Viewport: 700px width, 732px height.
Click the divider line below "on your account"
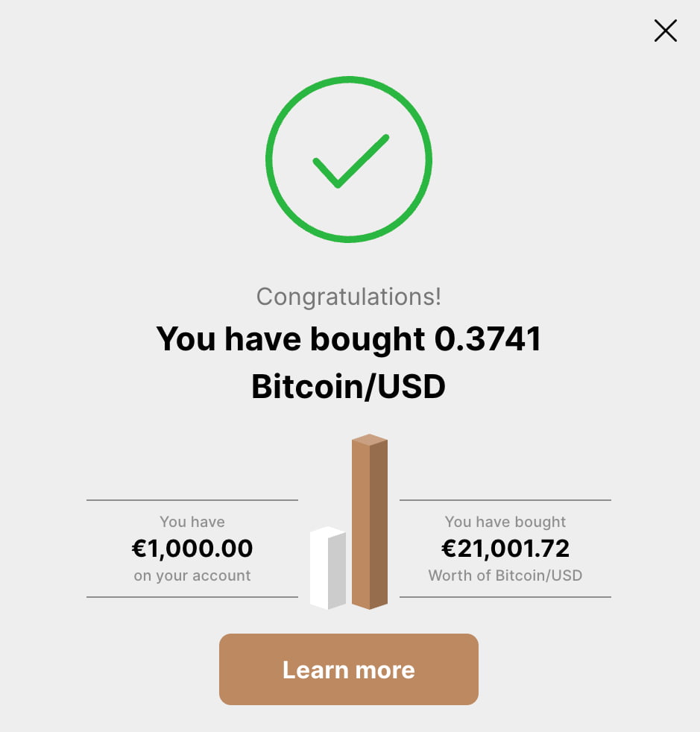tap(192, 597)
